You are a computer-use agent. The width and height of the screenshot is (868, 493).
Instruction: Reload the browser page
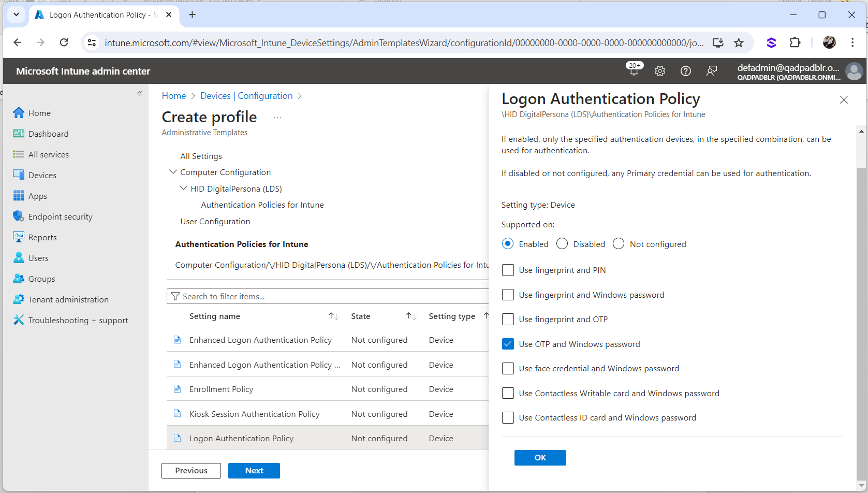(x=64, y=42)
